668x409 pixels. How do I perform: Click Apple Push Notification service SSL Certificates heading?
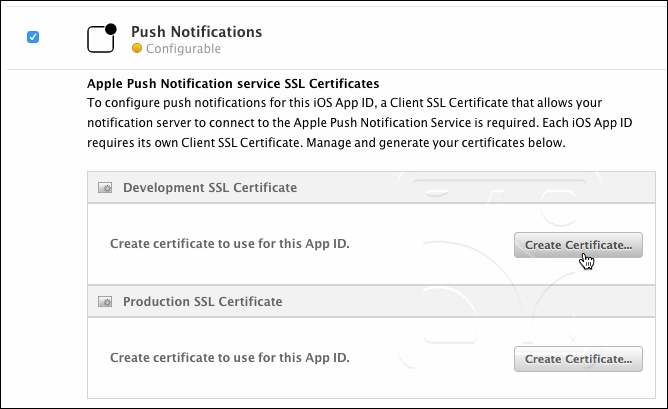pos(233,84)
